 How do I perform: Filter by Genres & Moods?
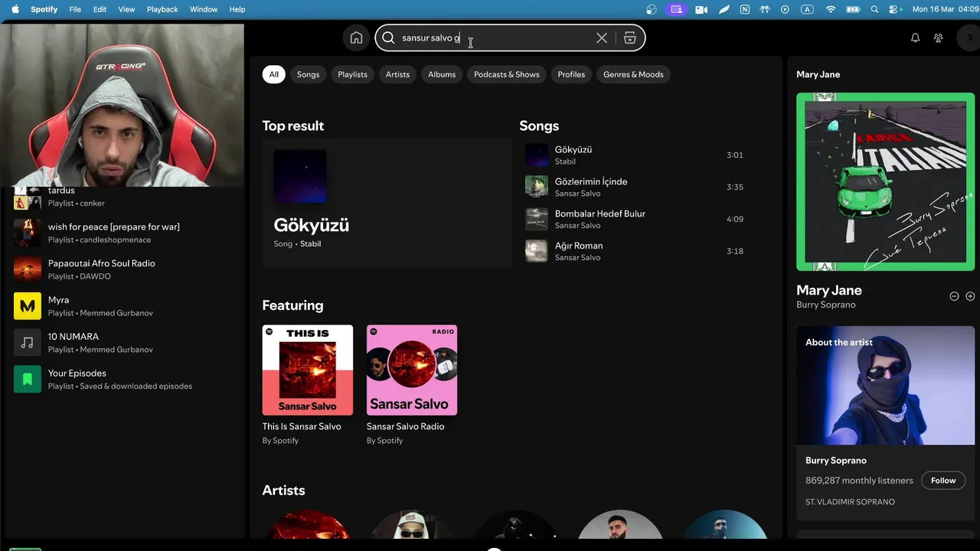pos(633,74)
